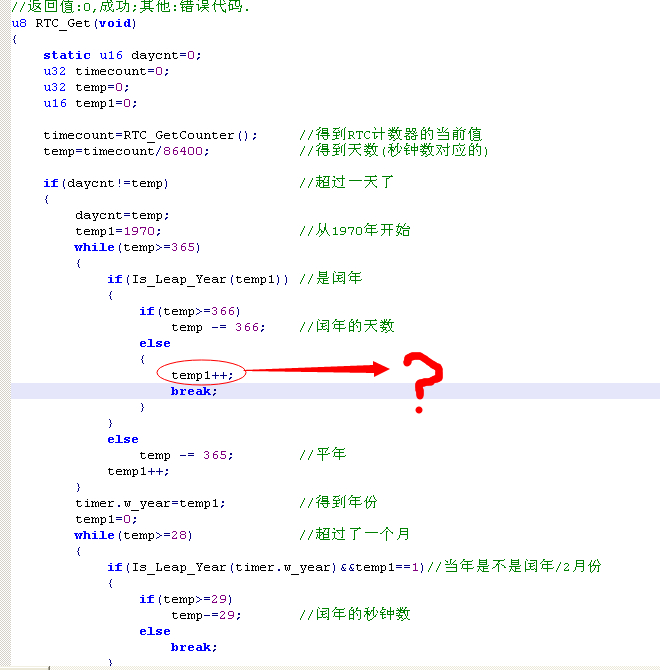Click the condition "if(Is_Leap_Year(timer.w_year)&&temp1==1)"
This screenshot has width=660, height=670.
[x=266, y=567]
